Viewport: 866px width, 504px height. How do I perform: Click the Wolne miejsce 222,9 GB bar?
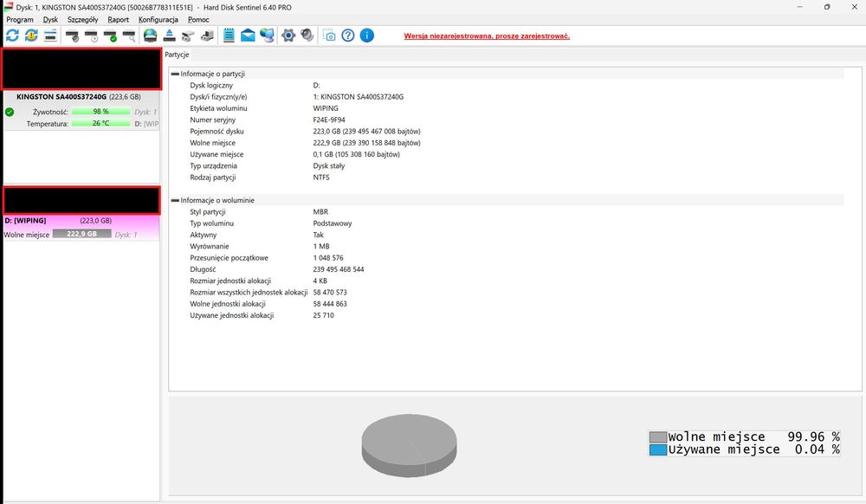coord(81,234)
